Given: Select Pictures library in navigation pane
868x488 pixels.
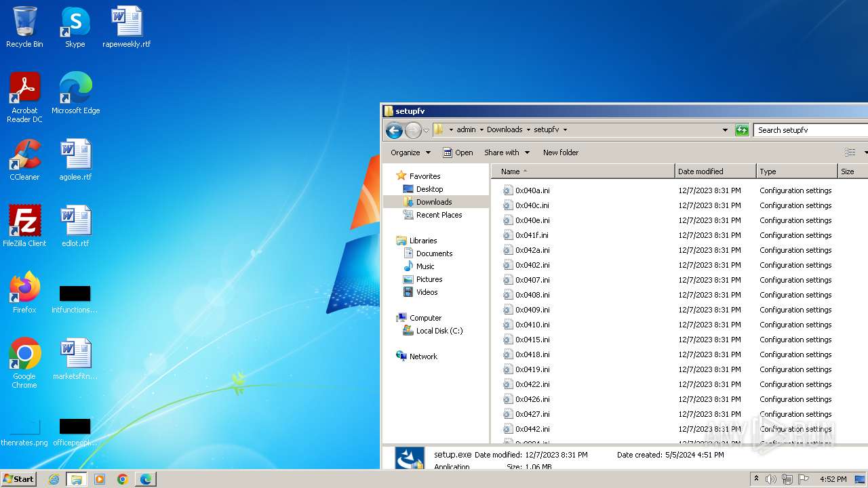Looking at the screenshot, I should (423, 279).
